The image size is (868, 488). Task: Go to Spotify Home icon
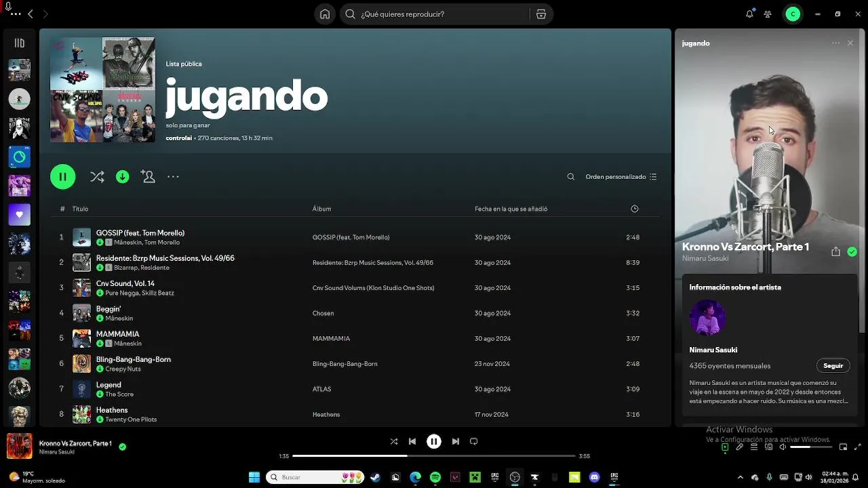pyautogui.click(x=325, y=14)
